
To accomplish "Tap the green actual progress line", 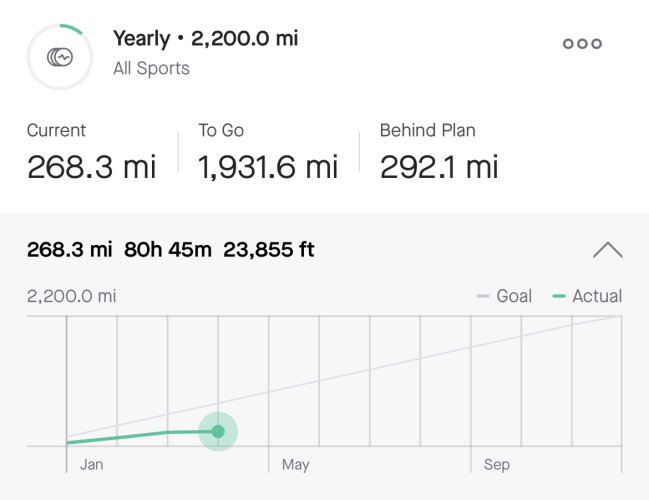I will pos(141,435).
